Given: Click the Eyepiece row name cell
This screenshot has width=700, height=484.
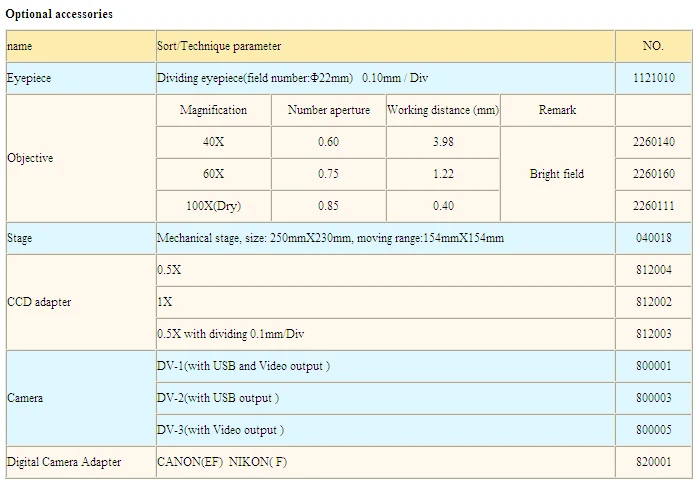Looking at the screenshot, I should 81,78.
